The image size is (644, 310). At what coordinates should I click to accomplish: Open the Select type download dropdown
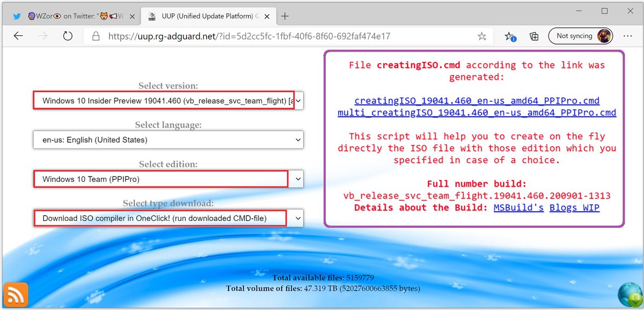(x=168, y=218)
